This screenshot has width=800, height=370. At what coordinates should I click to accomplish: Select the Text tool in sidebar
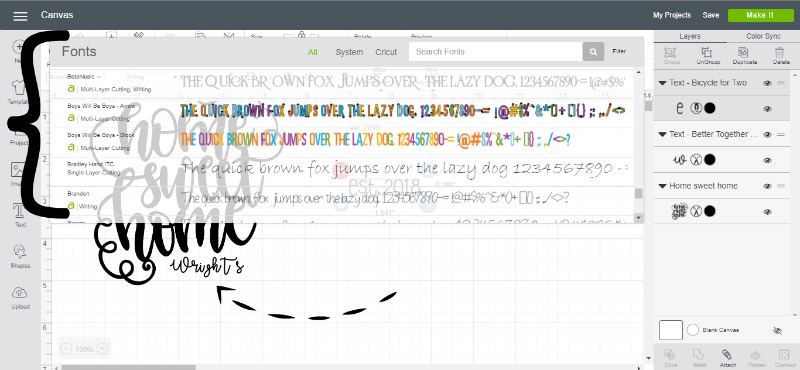click(x=20, y=214)
